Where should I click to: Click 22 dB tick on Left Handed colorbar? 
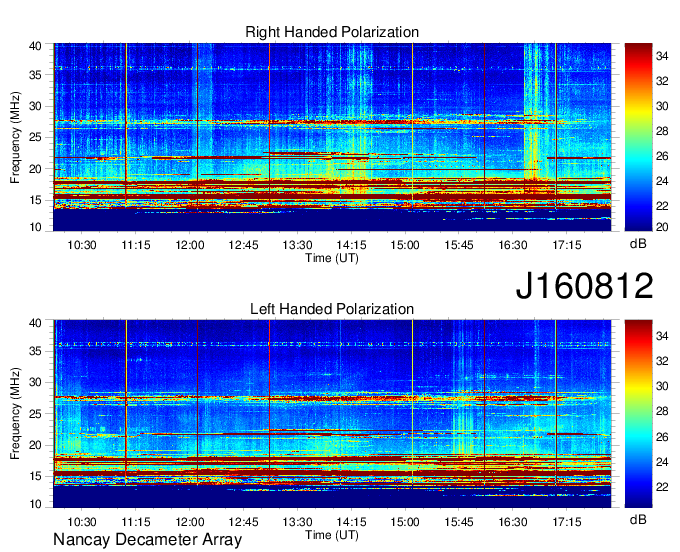(662, 487)
